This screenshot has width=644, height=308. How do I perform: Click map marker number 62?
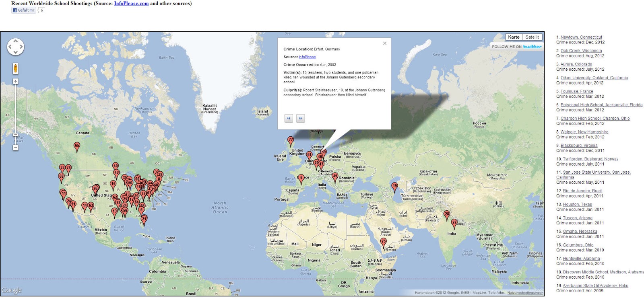coord(115,198)
